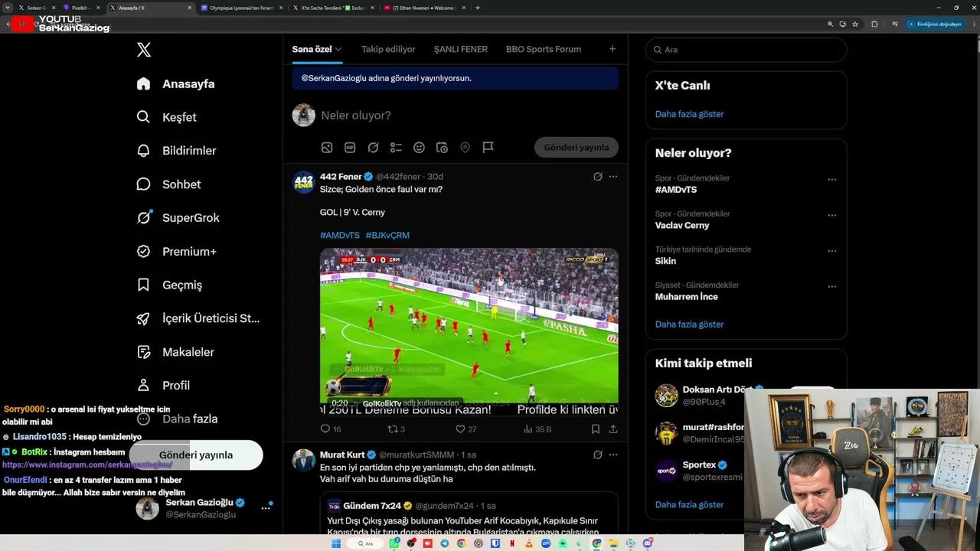Viewport: 980px width, 551px height.
Task: Switch to the ŞANLI FENER tab
Action: tap(461, 49)
